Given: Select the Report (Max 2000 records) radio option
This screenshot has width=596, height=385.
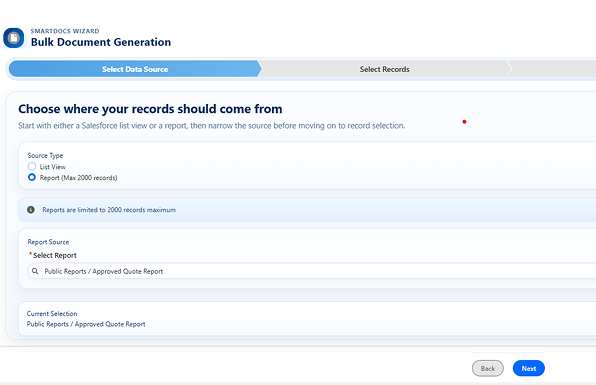Looking at the screenshot, I should [x=32, y=177].
